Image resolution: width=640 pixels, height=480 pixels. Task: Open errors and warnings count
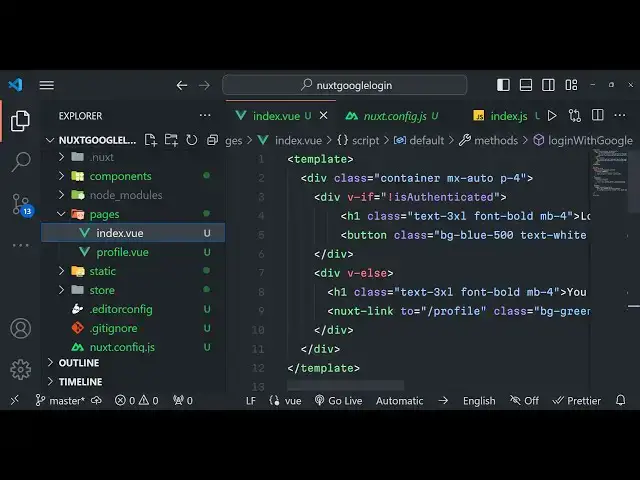(137, 400)
